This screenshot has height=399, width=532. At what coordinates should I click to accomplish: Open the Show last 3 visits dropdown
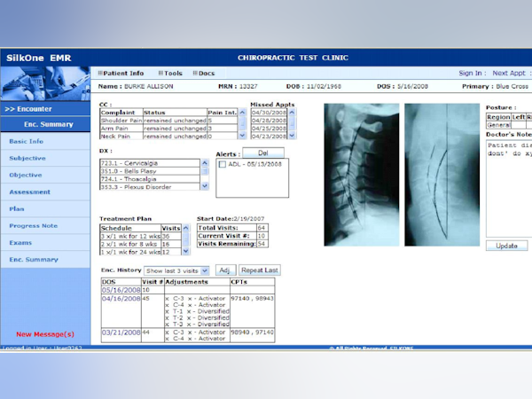[x=176, y=270]
